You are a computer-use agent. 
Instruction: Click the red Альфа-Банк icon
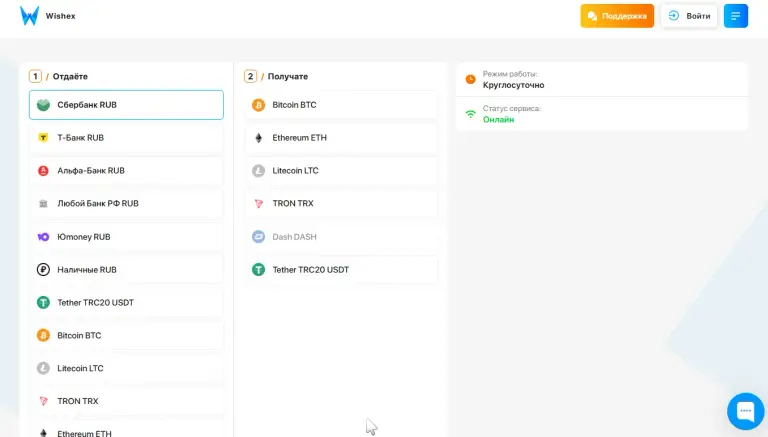(43, 170)
